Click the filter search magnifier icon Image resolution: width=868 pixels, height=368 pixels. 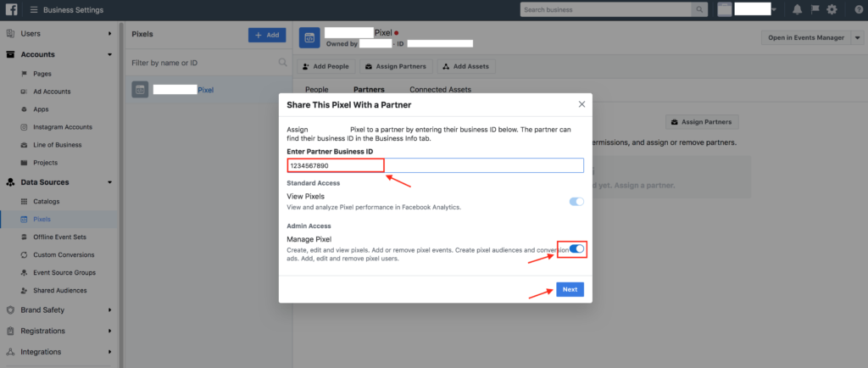click(283, 62)
